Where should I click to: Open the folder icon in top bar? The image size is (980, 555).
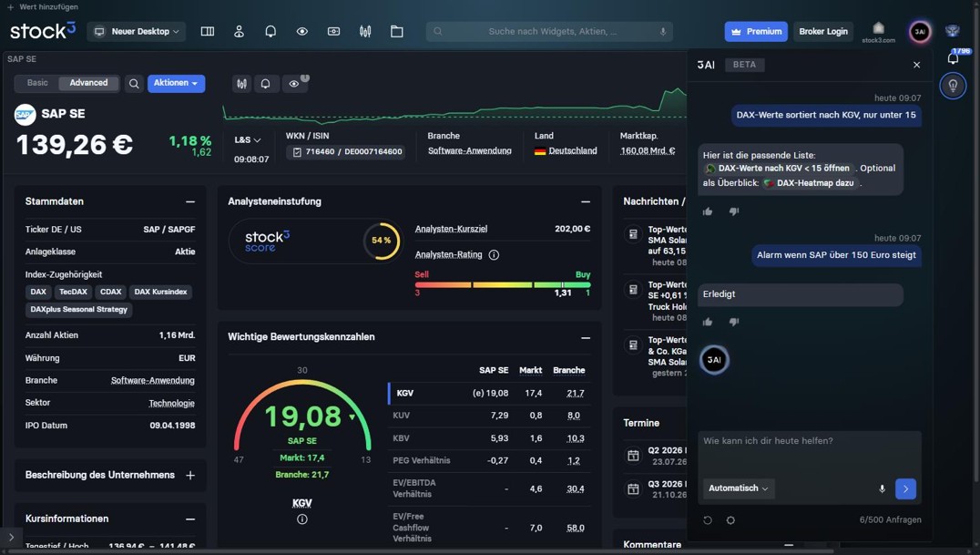pos(397,31)
